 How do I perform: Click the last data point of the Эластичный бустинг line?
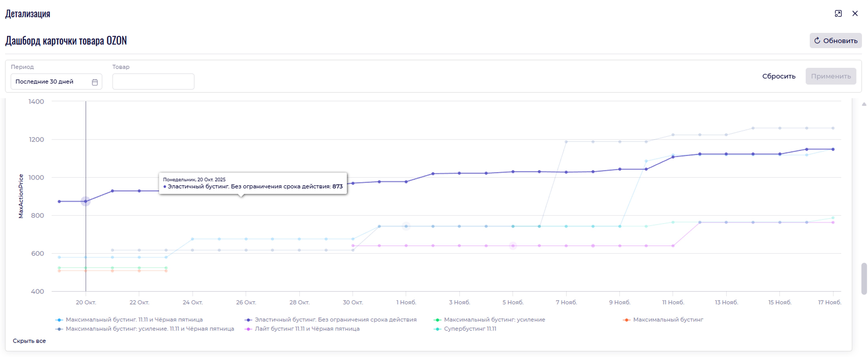click(833, 149)
